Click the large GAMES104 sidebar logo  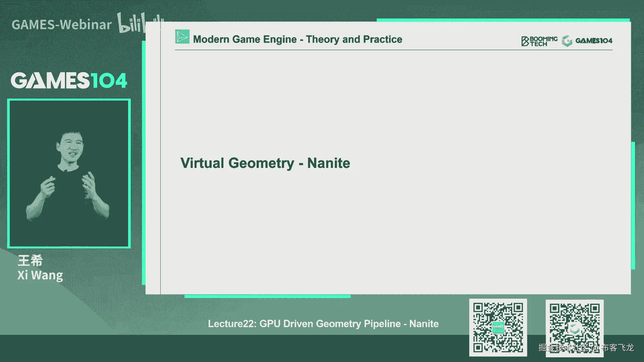pyautogui.click(x=69, y=80)
